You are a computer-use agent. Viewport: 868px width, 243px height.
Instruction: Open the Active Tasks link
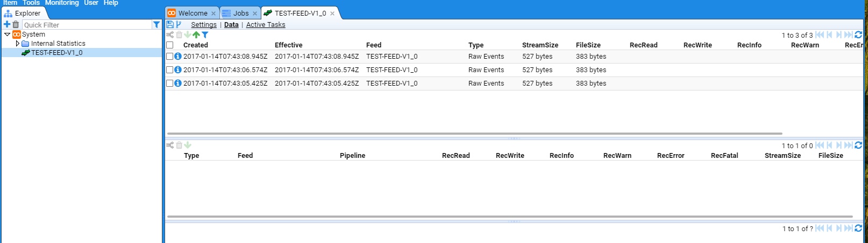pos(266,25)
